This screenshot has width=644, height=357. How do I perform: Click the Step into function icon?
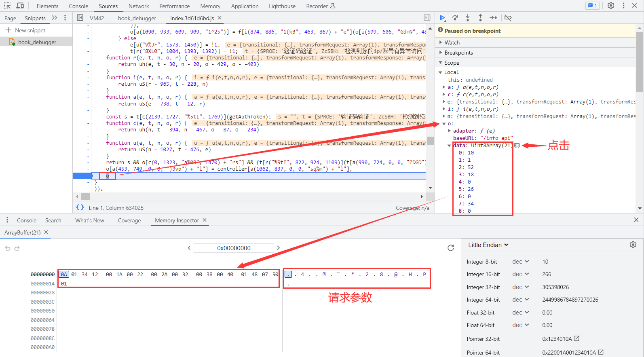[468, 18]
